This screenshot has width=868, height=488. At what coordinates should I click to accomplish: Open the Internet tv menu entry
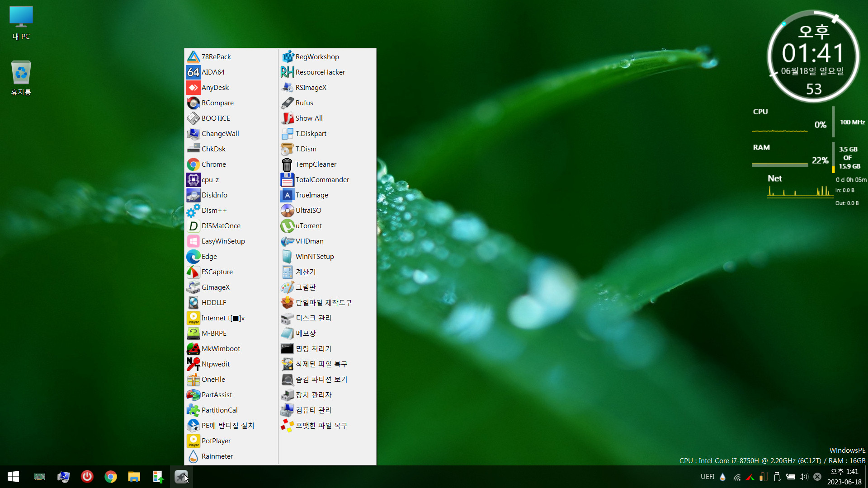[x=231, y=318]
